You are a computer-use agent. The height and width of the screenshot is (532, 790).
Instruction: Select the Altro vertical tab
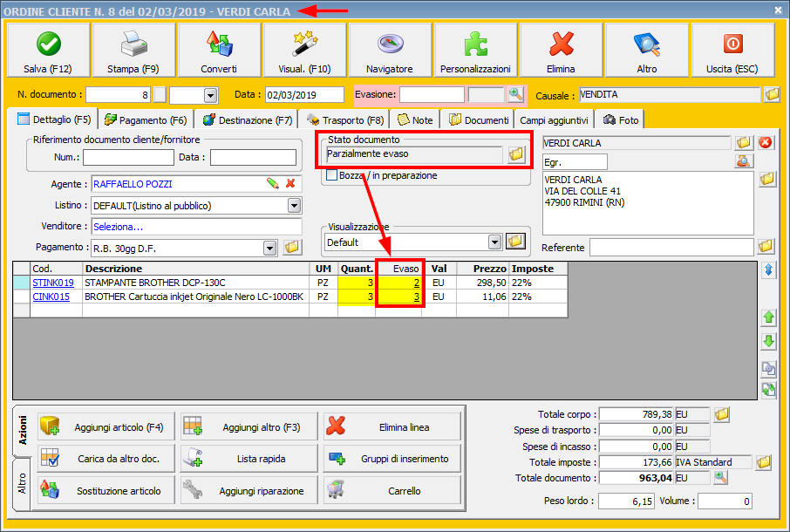click(x=22, y=484)
